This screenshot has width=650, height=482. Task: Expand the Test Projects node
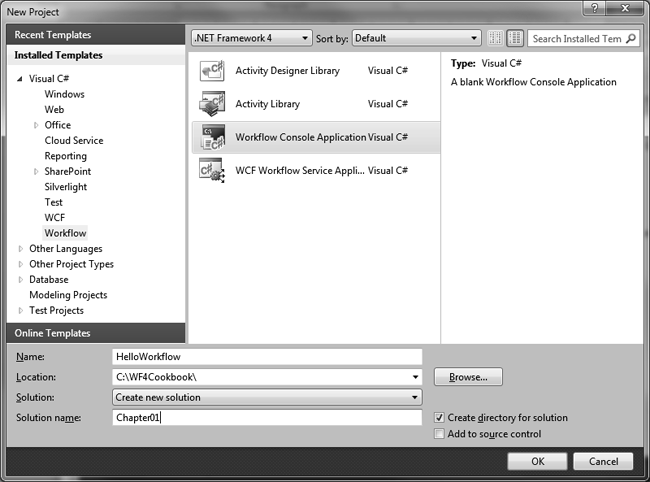20,310
